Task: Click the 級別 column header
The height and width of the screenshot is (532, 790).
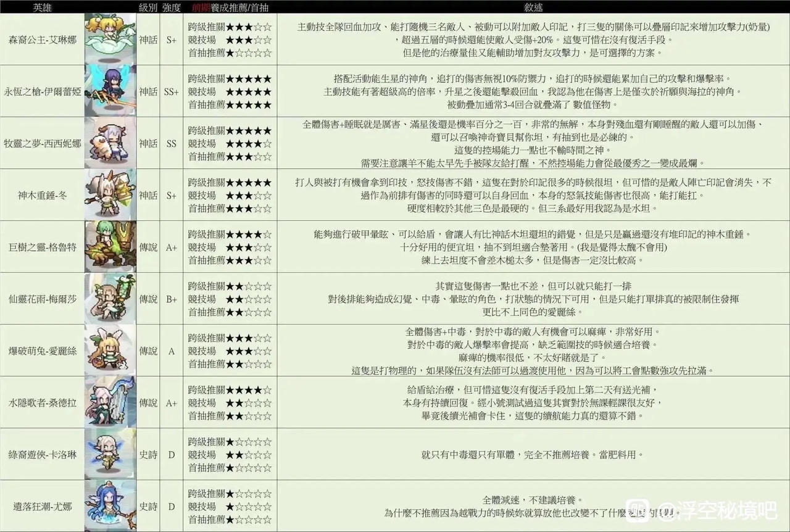Action: click(148, 7)
